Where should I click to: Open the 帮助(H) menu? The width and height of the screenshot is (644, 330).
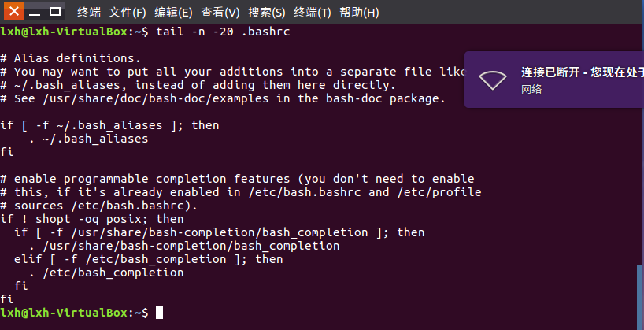point(360,13)
